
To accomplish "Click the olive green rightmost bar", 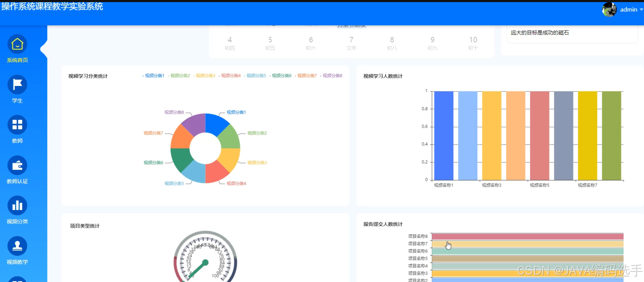I will tap(612, 136).
